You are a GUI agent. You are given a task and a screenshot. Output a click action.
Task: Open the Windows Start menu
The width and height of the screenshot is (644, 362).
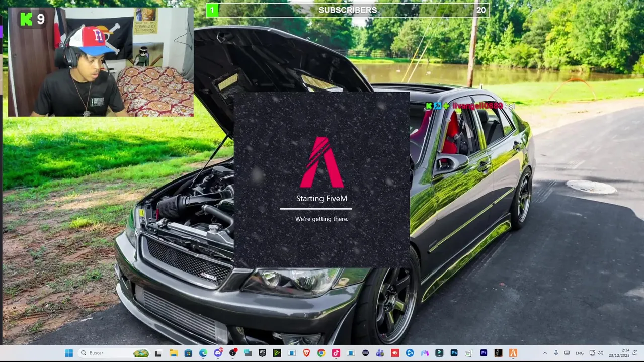[68, 353]
